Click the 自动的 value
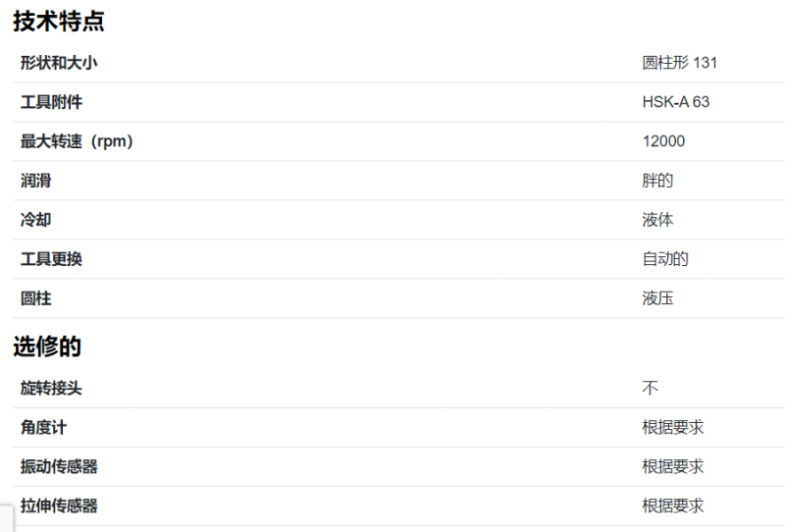Image resolution: width=785 pixels, height=532 pixels. 665,259
